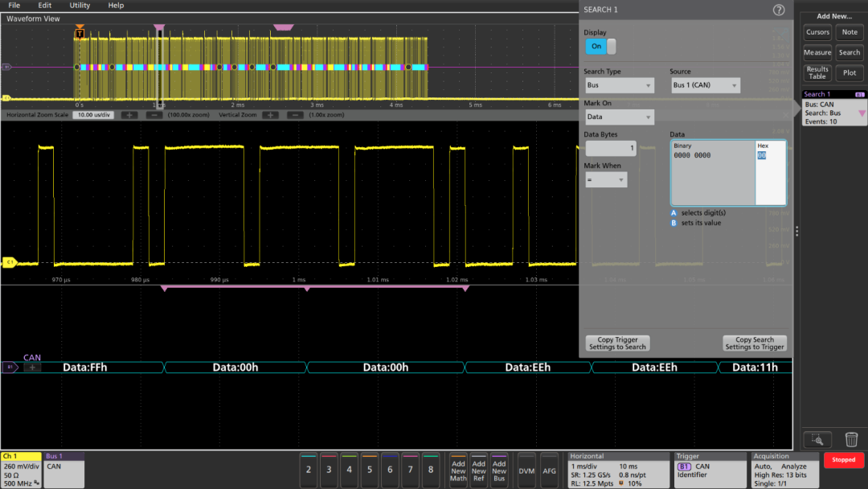This screenshot has width=868, height=489.
Task: Toggle the search Display On switch
Action: (x=600, y=47)
